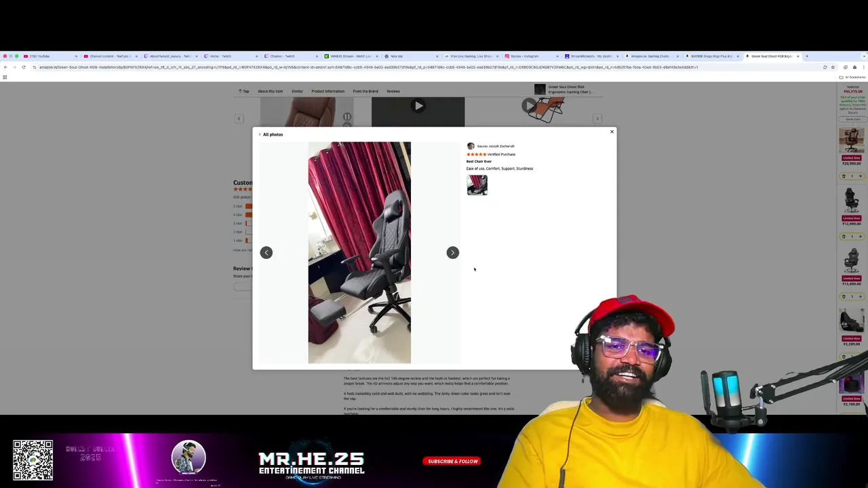
Task: Go to the Product information section
Action: click(x=328, y=91)
